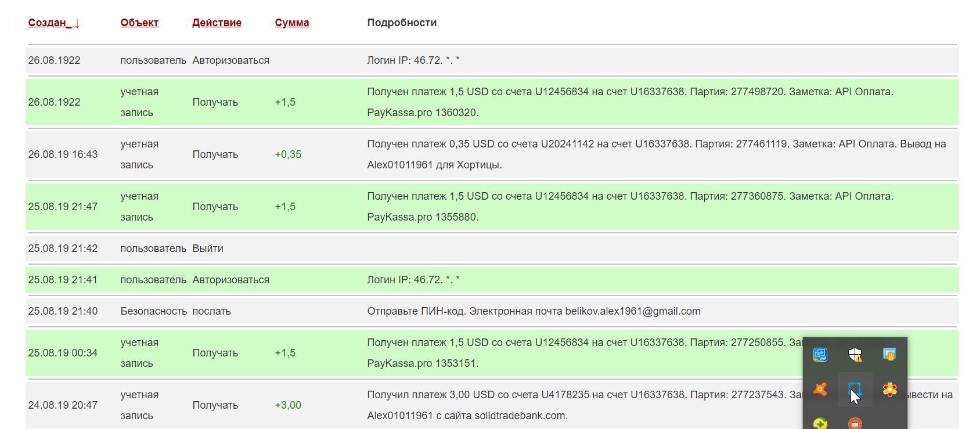Click Получать in the 25.08.19 21:47 row
980x429 pixels.
pos(215,207)
